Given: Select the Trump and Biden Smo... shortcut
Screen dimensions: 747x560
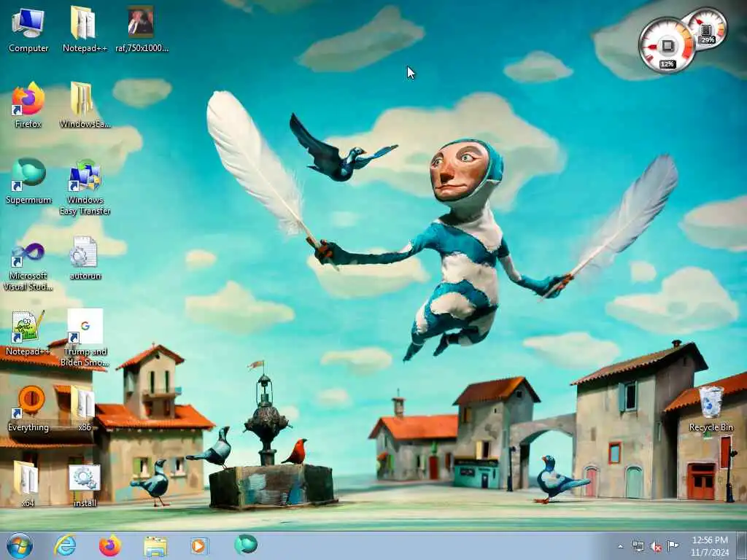Looking at the screenshot, I should click(85, 338).
